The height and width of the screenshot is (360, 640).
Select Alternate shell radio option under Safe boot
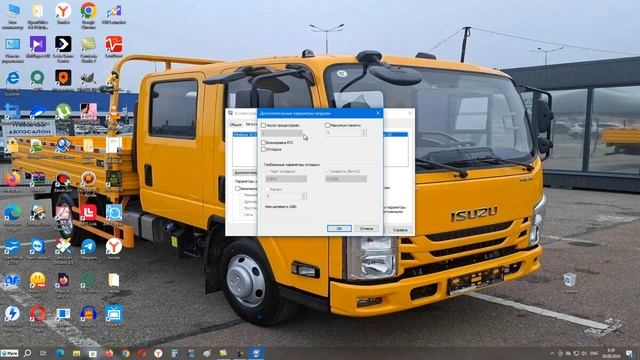(x=241, y=202)
